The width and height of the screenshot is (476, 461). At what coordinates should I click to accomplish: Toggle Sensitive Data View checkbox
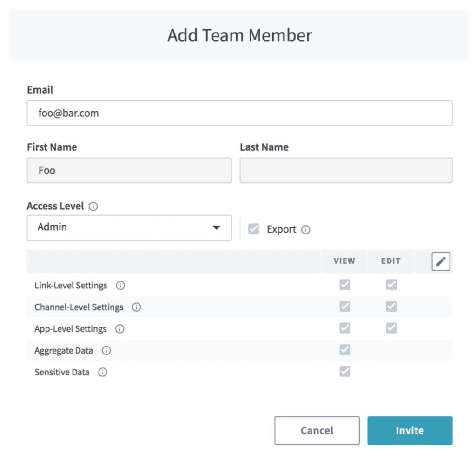pos(344,371)
